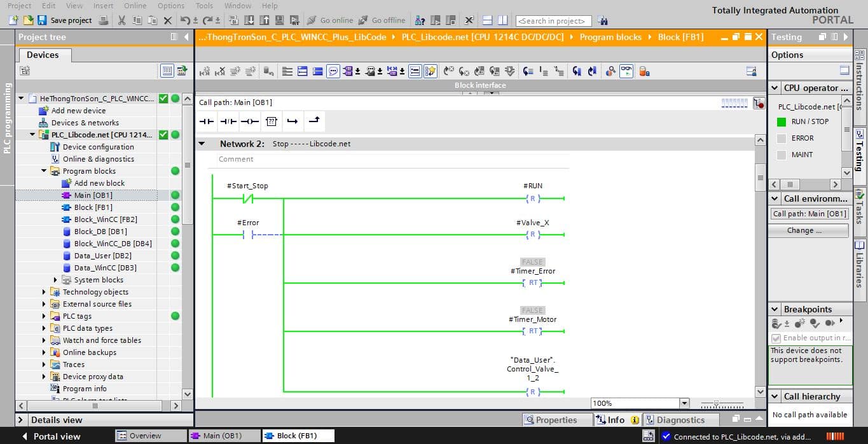Click Print icon next to Save project
Image resolution: width=868 pixels, height=444 pixels.
tap(104, 20)
